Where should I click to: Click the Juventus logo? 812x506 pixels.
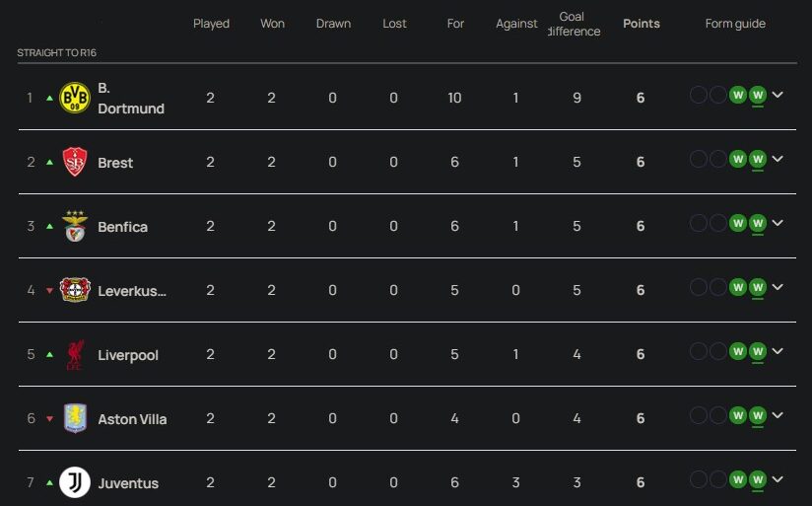coord(75,482)
